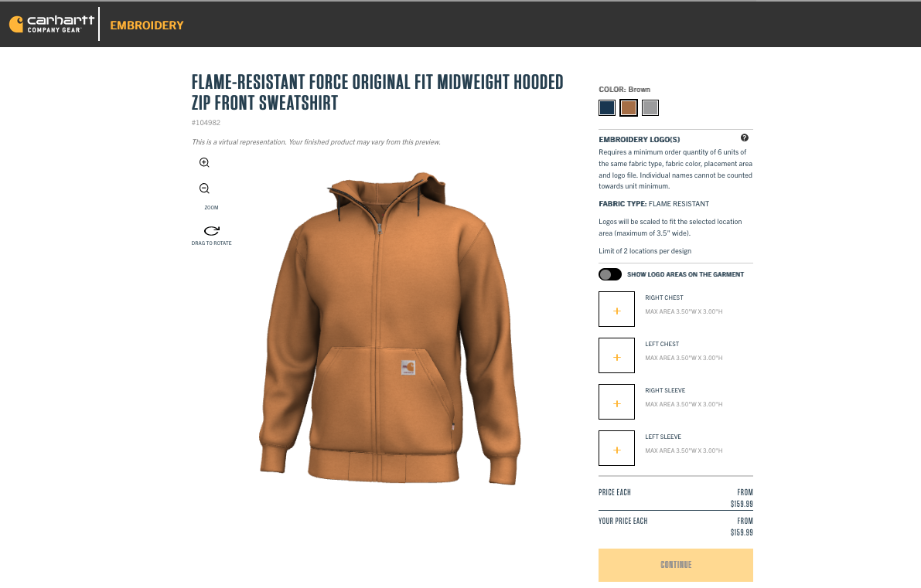Toggle show logo areas on the garment
Image resolution: width=921 pixels, height=588 pixels.
coord(609,274)
